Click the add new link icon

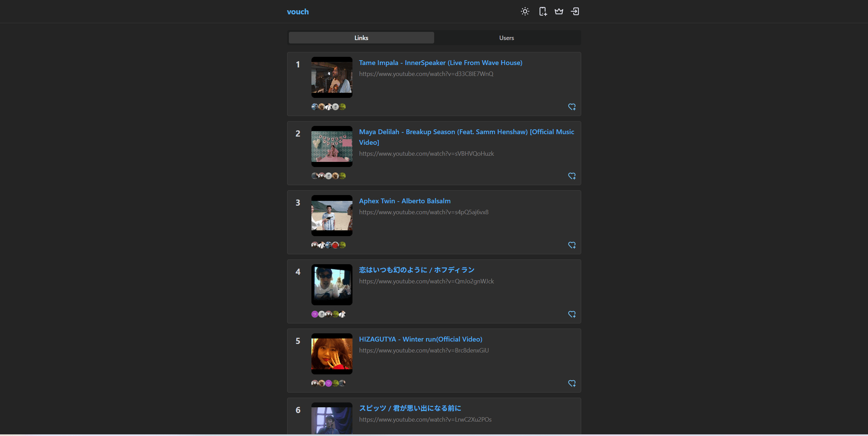[x=543, y=11]
